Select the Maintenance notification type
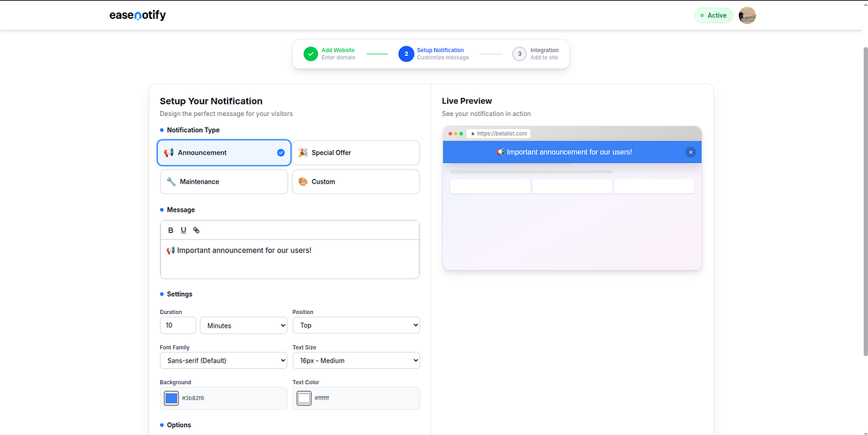Viewport: 868px width, 435px height. click(224, 182)
